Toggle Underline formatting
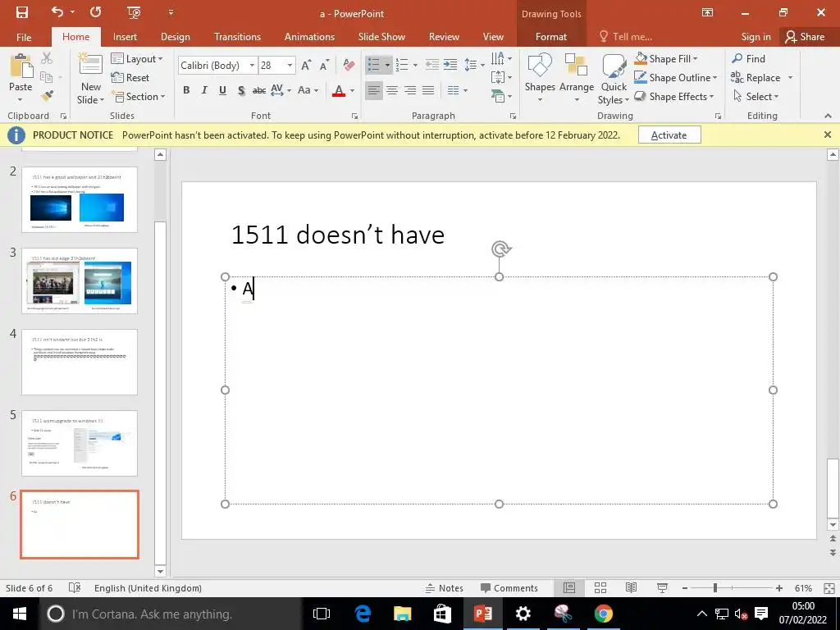This screenshot has height=630, width=840. [222, 90]
